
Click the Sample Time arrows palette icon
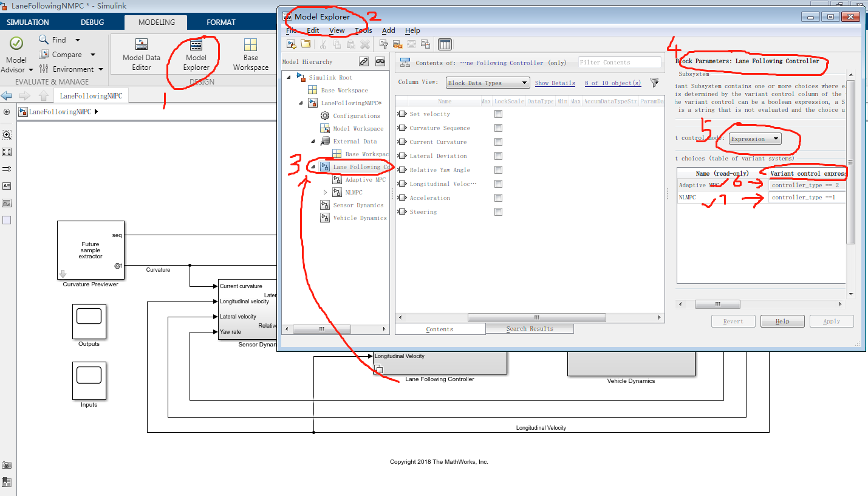coord(7,169)
